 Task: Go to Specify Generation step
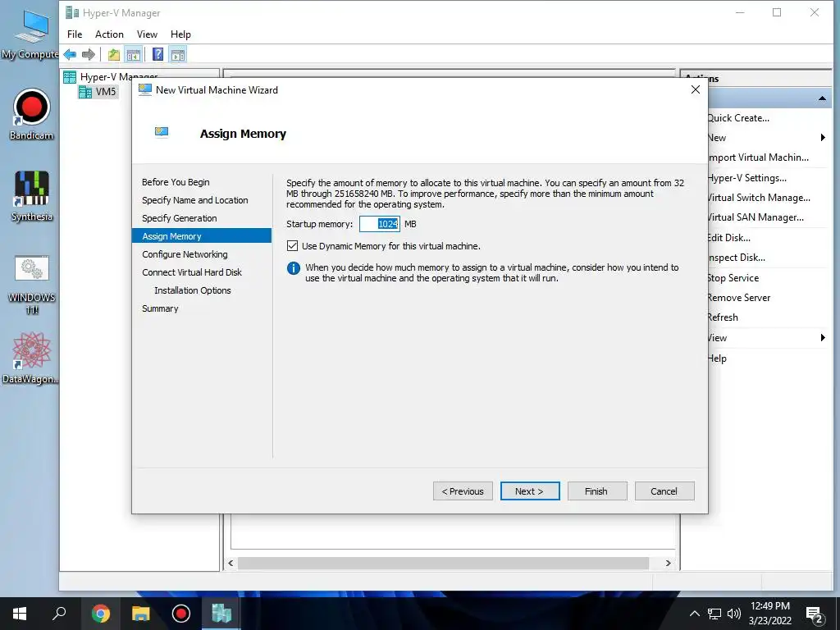[x=180, y=218]
